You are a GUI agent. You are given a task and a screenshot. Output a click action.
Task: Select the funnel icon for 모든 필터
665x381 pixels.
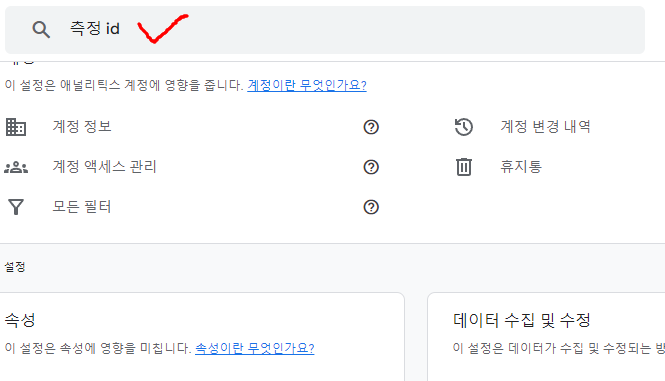click(16, 207)
